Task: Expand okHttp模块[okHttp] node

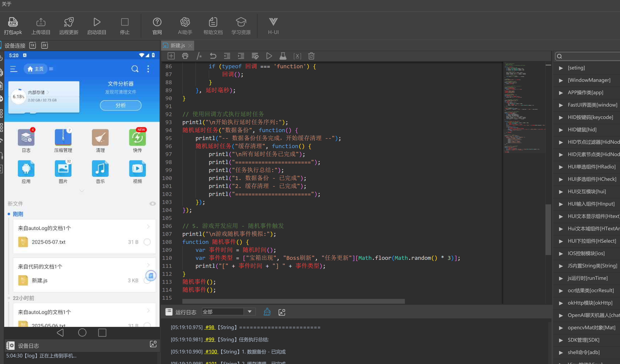Action: point(561,303)
